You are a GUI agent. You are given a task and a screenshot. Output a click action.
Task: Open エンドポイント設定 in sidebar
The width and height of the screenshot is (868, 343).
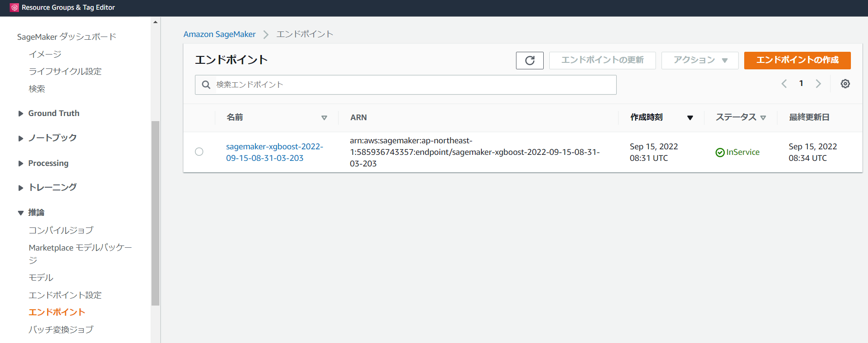[x=65, y=295]
